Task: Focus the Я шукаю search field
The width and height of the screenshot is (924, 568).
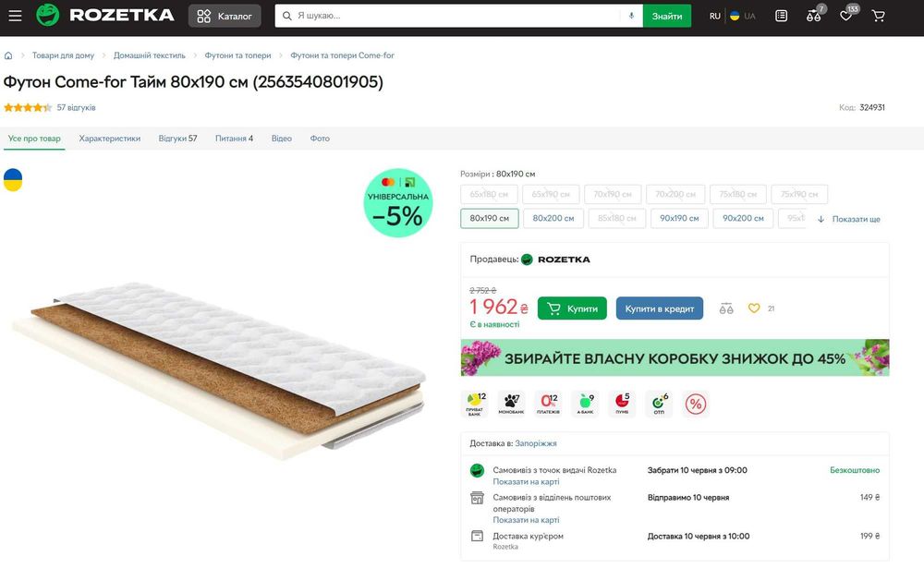Action: click(x=453, y=16)
